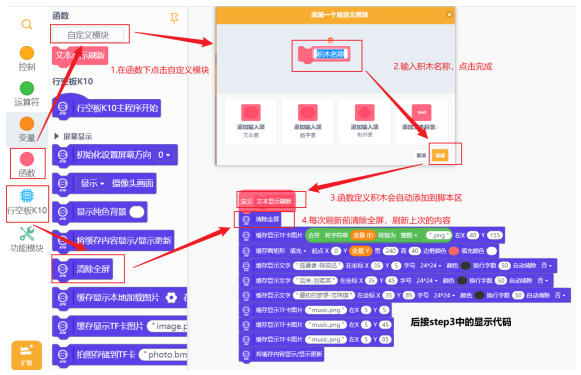The width and height of the screenshot is (581, 375).
Task: Click script block 将缓存内容显示/显示更新
Action: [x=282, y=354]
